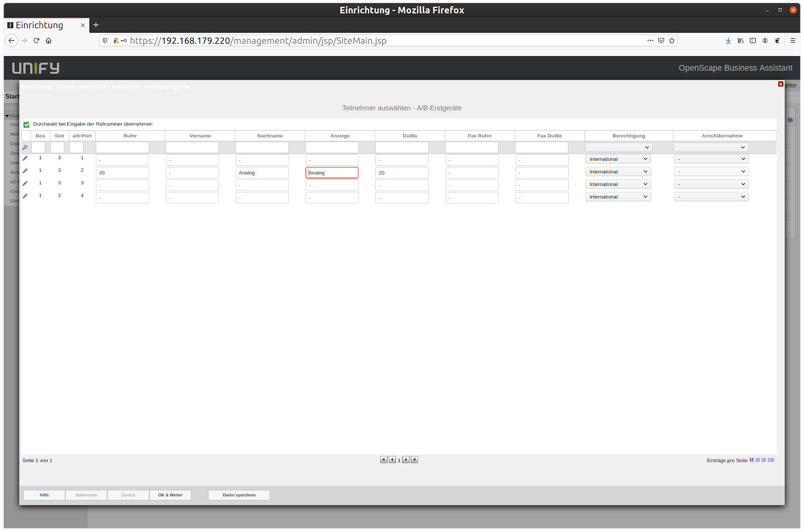Screen dimensions: 804x532
Task: Close the Einrichtung browser tab
Action: point(83,25)
